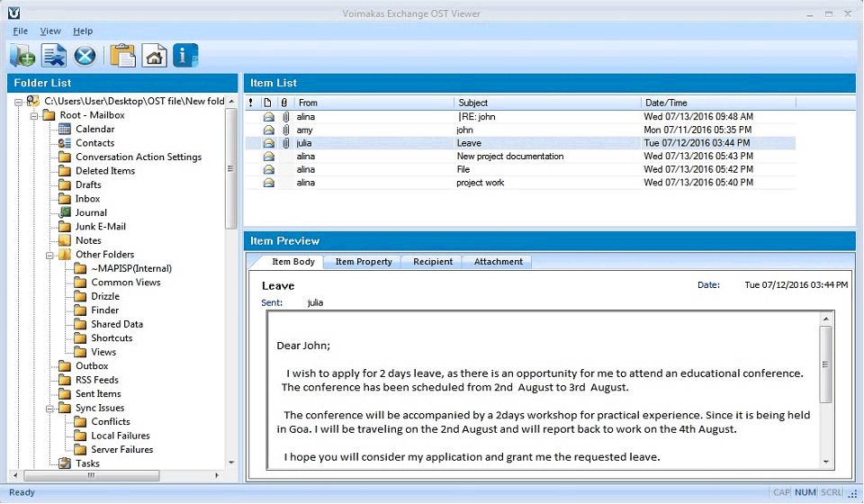Click the paperclip icon on alina's RE: john row
The width and height of the screenshot is (864, 504).
[285, 117]
